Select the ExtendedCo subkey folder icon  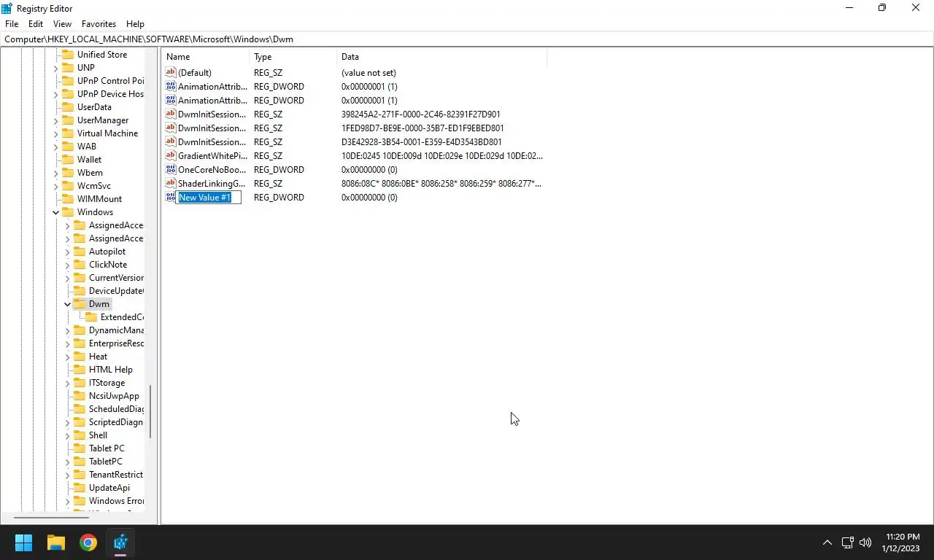(x=91, y=317)
